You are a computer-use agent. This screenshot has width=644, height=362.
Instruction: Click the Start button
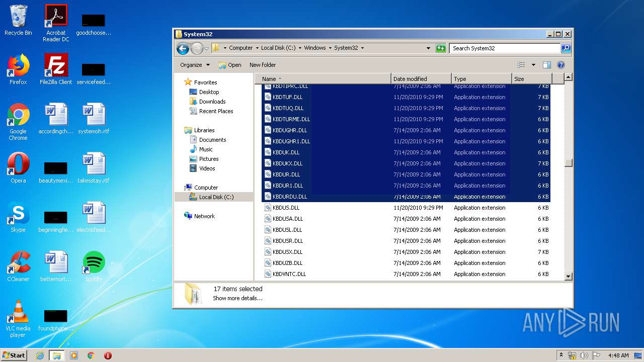tap(14, 355)
